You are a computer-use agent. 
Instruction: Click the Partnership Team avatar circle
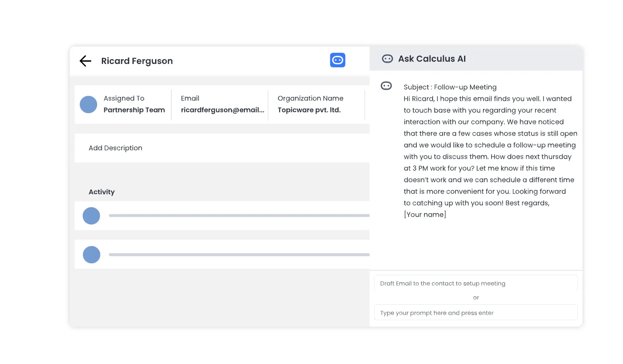[89, 104]
